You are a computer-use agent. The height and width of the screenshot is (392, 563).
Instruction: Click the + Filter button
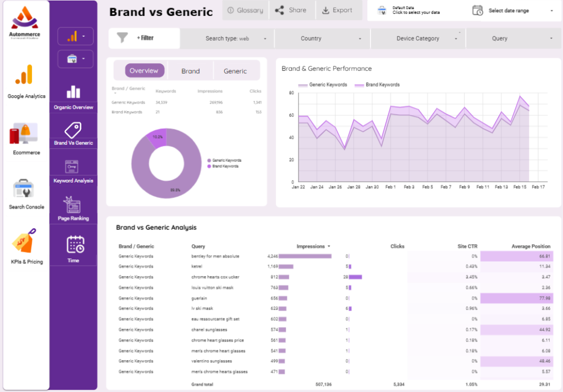point(144,38)
